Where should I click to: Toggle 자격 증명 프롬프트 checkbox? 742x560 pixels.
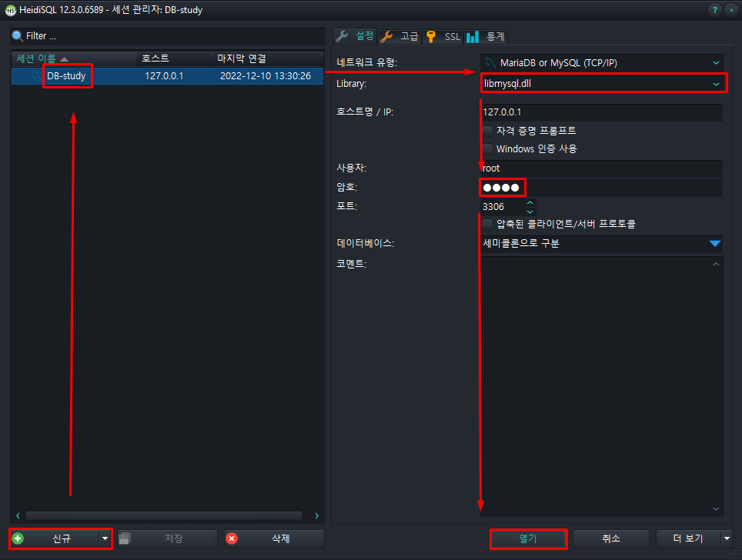pos(487,131)
